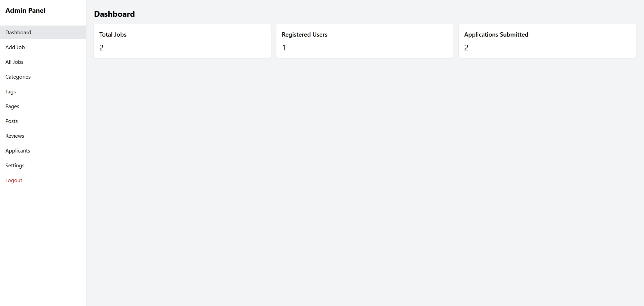This screenshot has width=644, height=306.
Task: Open the Dashboard sidebar link
Action: (x=18, y=32)
